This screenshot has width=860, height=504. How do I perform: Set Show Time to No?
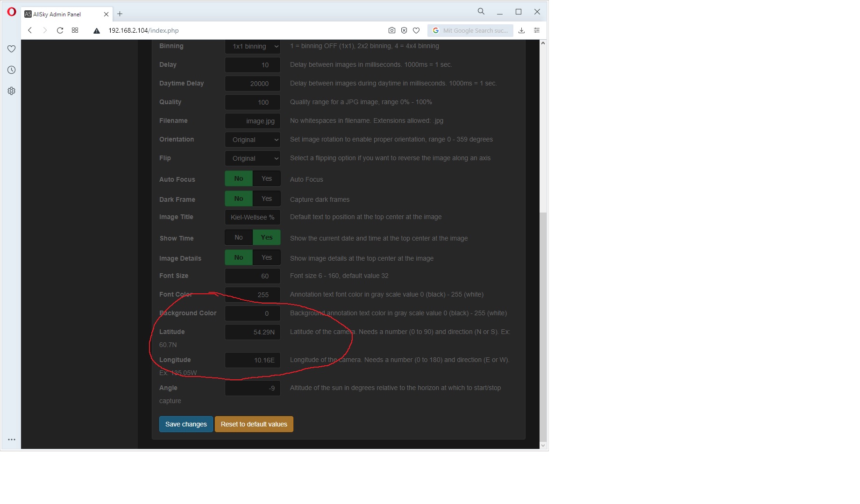pos(239,237)
